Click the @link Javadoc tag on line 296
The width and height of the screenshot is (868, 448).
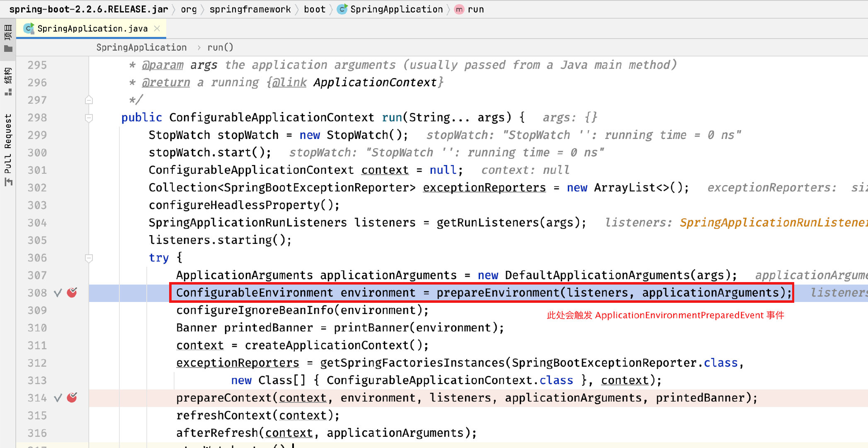click(289, 83)
